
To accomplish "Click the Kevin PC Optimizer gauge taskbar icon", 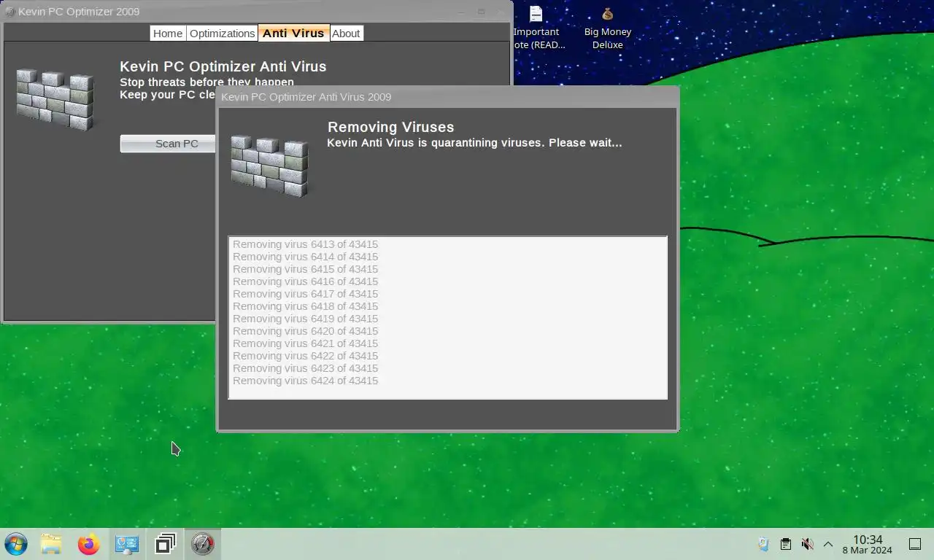I will point(203,544).
